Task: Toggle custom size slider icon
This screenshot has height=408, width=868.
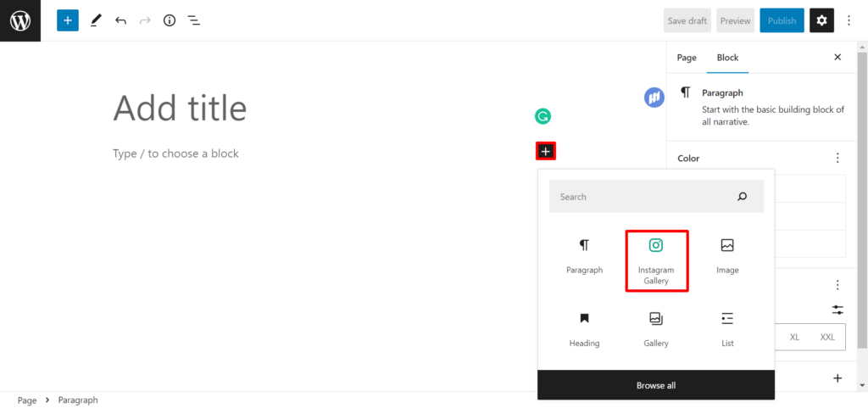Action: 837,310
